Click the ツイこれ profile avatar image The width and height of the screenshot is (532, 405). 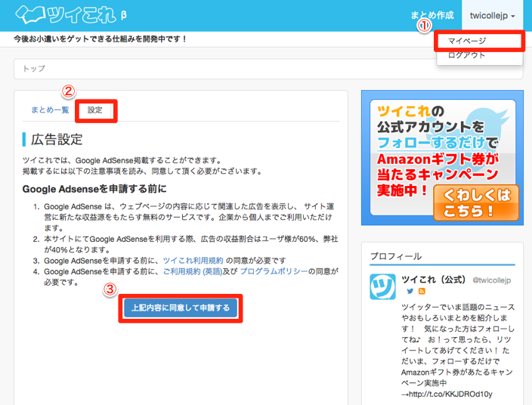pyautogui.click(x=382, y=286)
